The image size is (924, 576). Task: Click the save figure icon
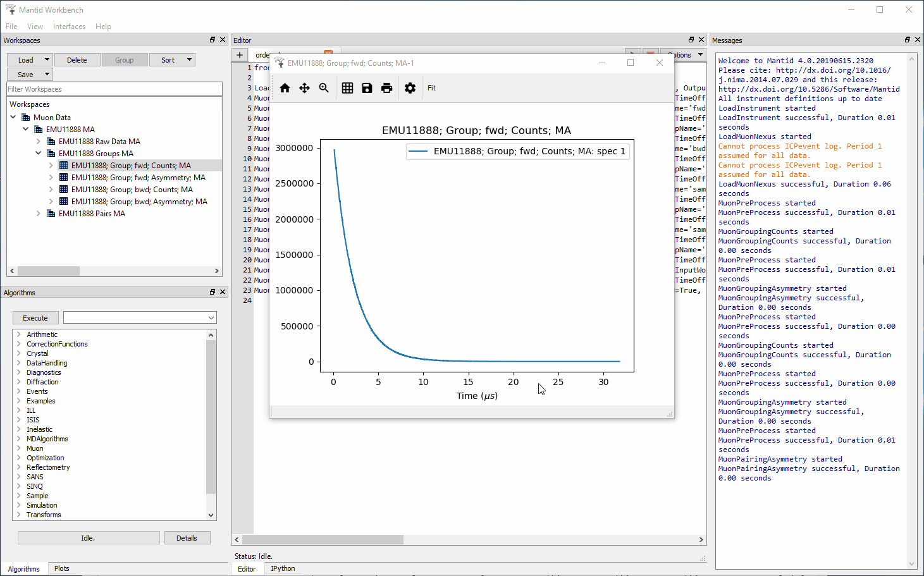[367, 88]
